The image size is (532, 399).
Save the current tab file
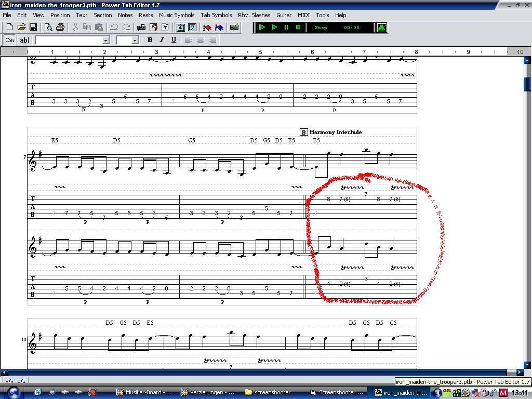click(33, 28)
